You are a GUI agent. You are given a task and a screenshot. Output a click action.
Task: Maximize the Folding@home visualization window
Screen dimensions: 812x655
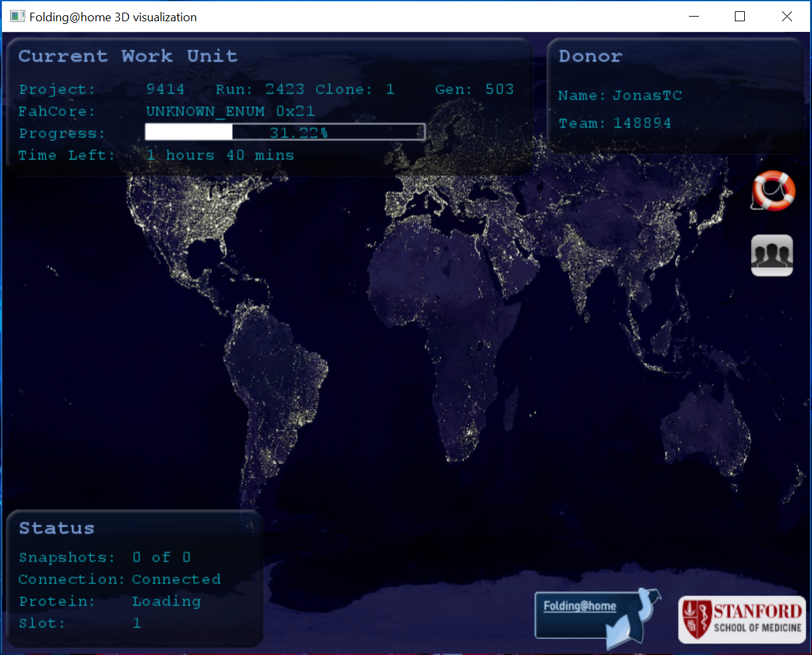tap(740, 17)
